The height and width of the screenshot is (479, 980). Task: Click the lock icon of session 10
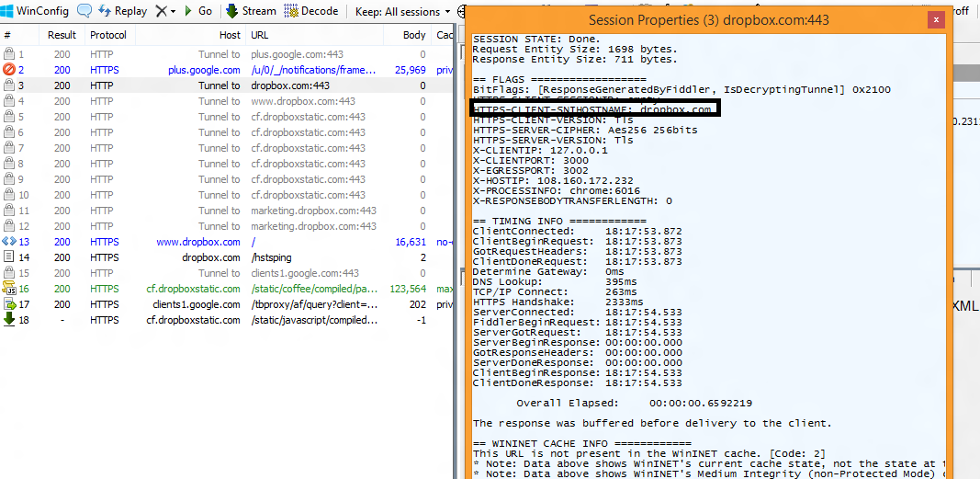coord(8,195)
